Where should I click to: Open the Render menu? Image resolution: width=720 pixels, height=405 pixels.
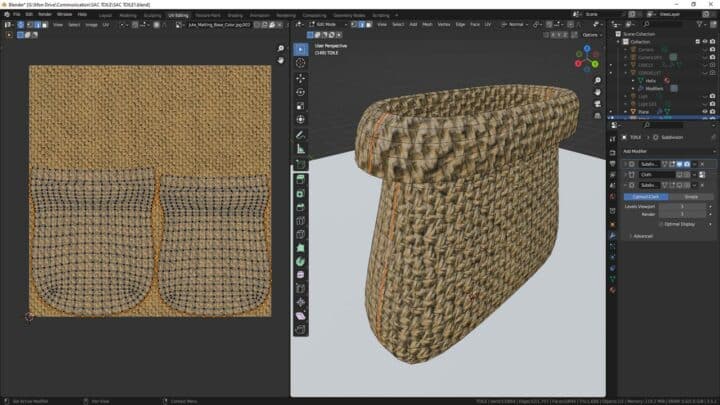(45, 15)
